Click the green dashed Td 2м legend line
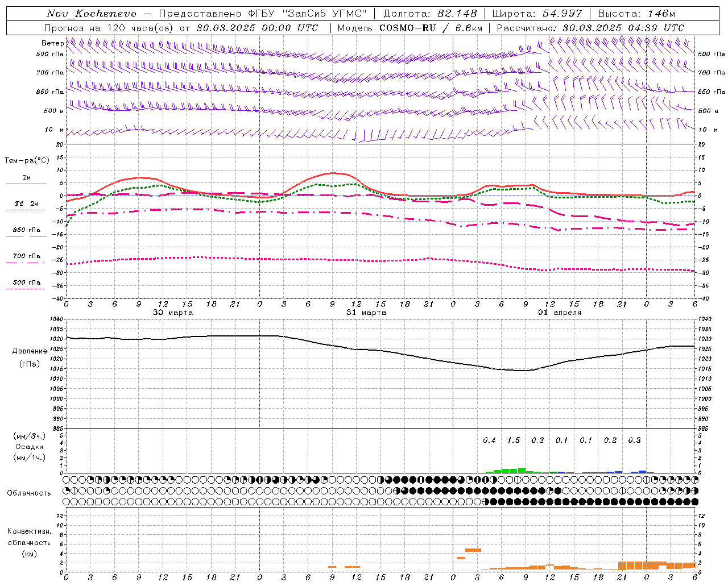Image resolution: width=728 pixels, height=582 pixels. point(25,210)
